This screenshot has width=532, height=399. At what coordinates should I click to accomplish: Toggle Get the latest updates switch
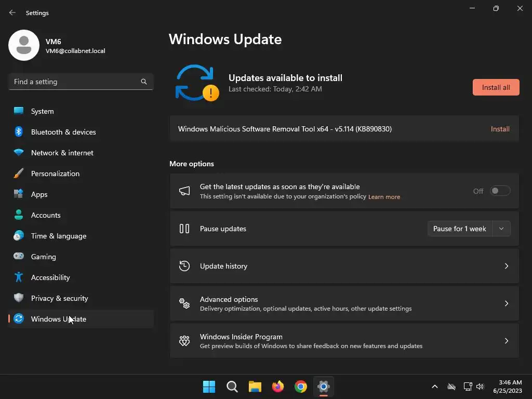(500, 191)
